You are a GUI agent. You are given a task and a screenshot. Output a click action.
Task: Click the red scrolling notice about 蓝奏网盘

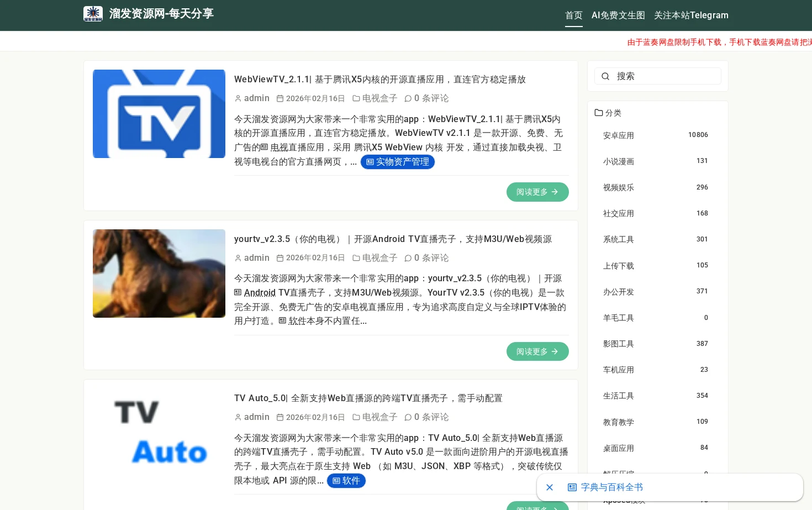(x=719, y=42)
